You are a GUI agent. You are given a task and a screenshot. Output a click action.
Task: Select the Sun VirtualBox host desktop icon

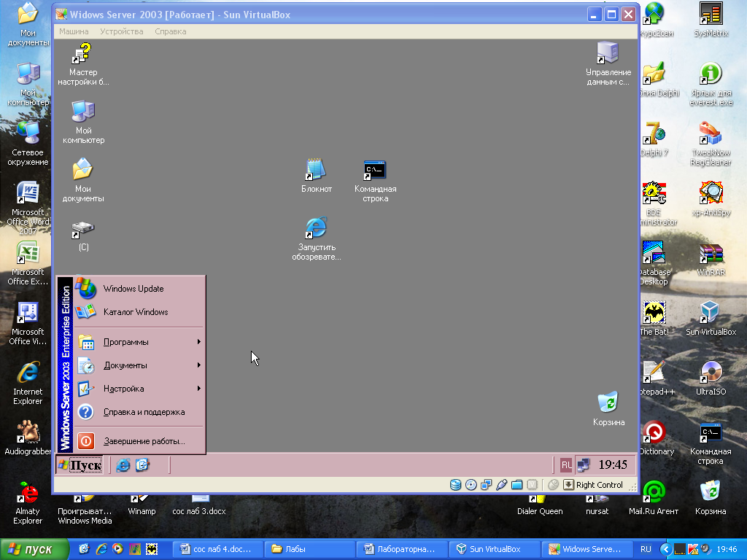(x=711, y=318)
